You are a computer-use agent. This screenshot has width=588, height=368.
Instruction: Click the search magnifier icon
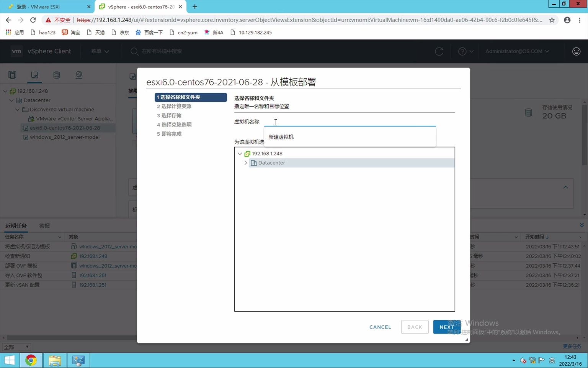[134, 51]
